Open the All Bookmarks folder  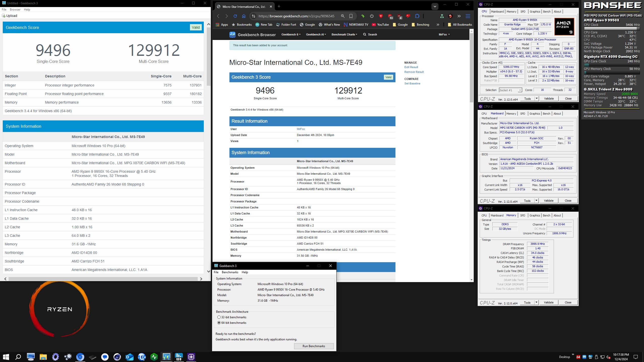tap(460, 25)
